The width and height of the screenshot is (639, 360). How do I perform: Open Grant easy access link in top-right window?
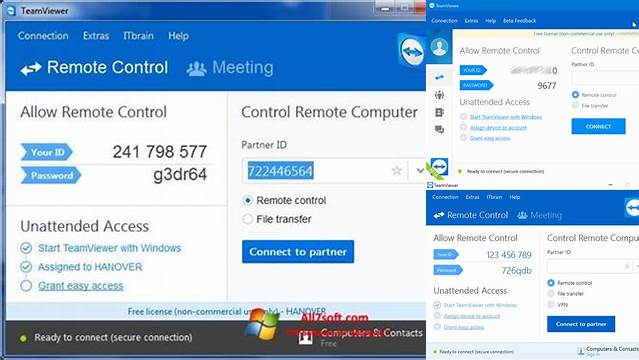pos(490,138)
